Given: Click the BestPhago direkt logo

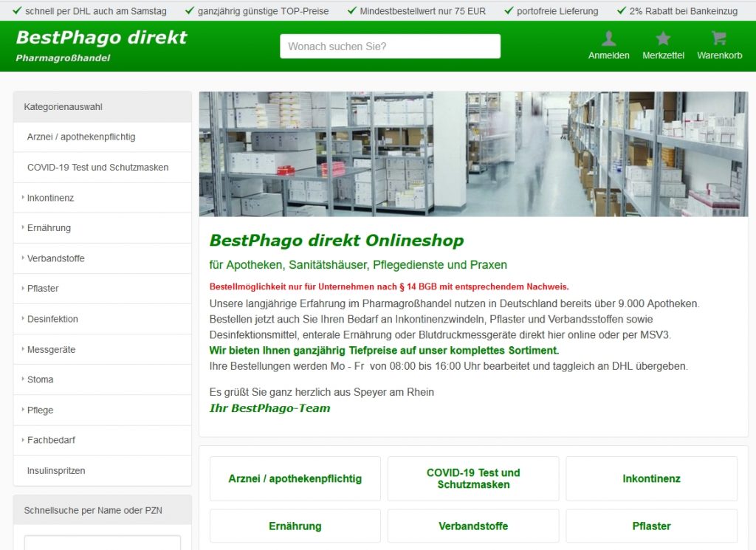Looking at the screenshot, I should [x=101, y=38].
